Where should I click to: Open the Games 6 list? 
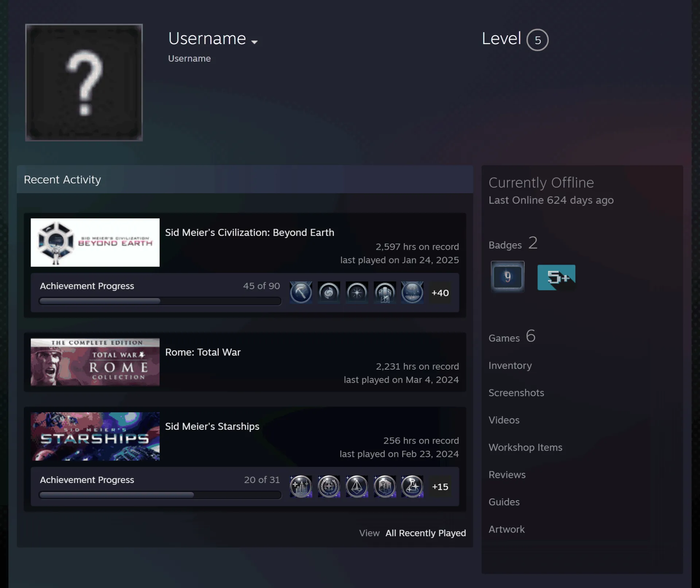(512, 336)
